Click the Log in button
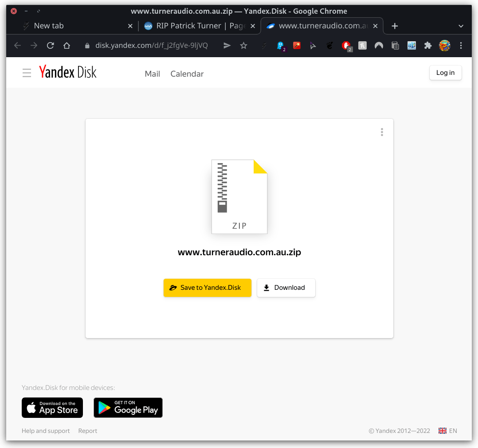The image size is (478, 448). coord(445,73)
